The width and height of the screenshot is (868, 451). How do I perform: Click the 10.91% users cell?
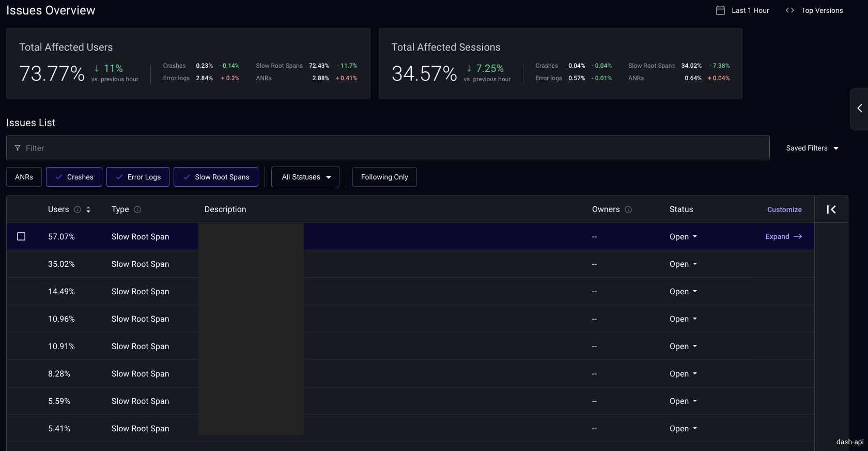[x=61, y=346]
